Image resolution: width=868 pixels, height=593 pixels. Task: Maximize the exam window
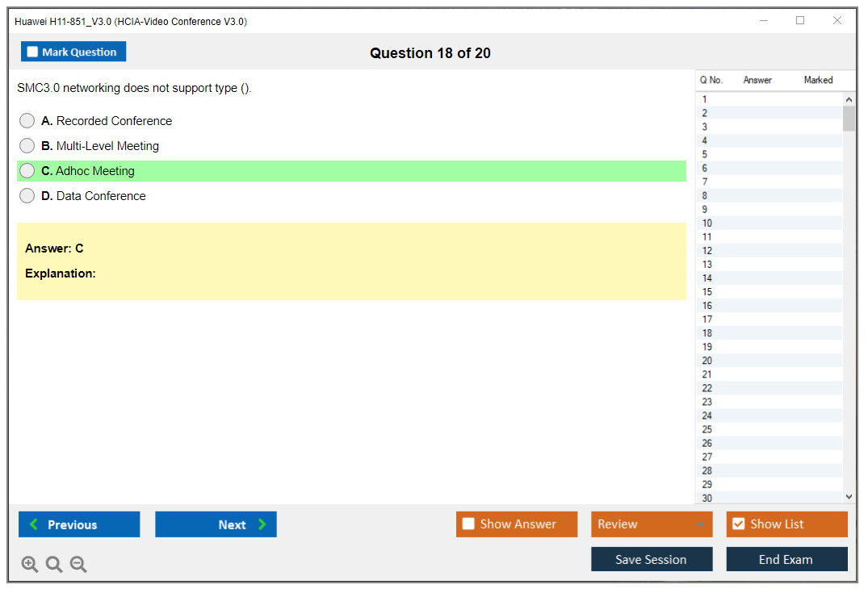pos(800,21)
